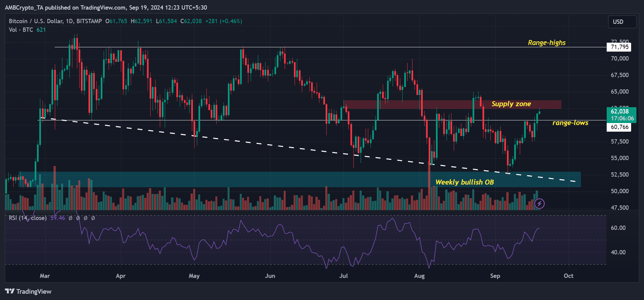This screenshot has width=644, height=300.
Task: Click the 52,500 price axis tick
Action: tap(620, 175)
